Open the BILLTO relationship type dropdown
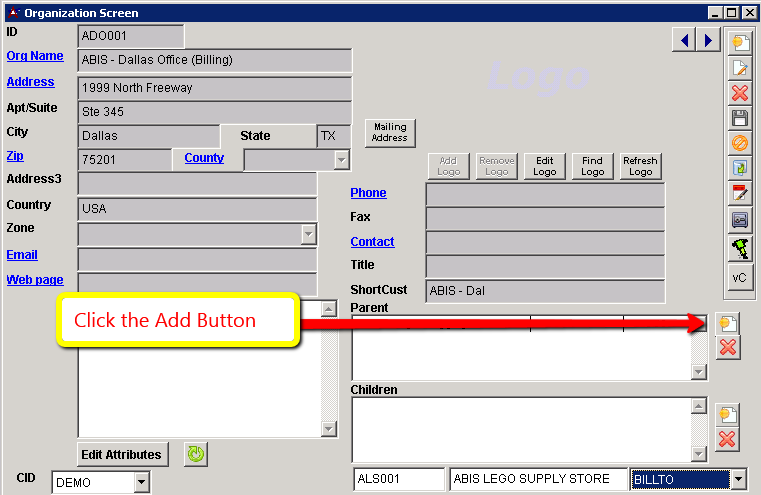Screen dimensions: 761x495 738,479
